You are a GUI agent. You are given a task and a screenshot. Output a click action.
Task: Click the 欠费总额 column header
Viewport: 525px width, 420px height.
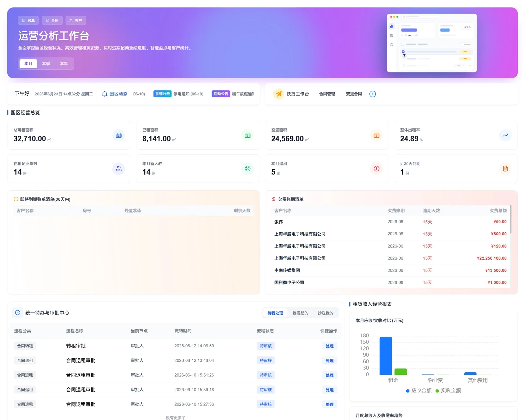[x=498, y=211]
